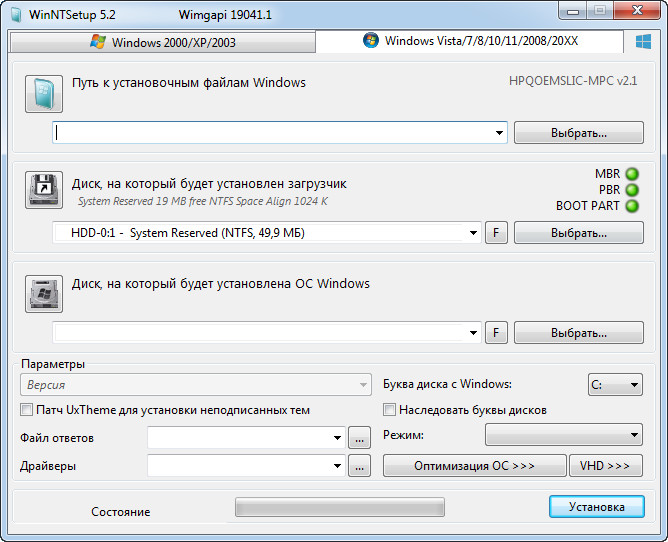
Task: Expand the Режим mode dropdown
Action: 564,435
